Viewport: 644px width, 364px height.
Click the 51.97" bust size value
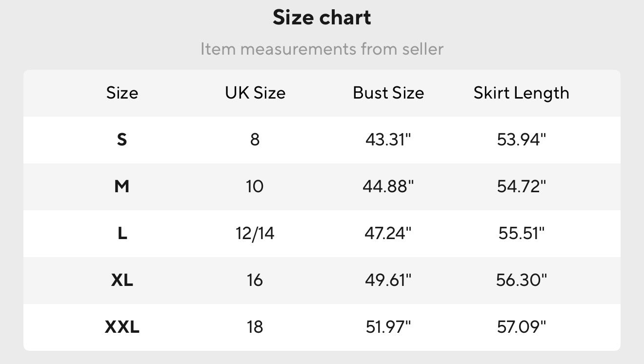coord(388,327)
